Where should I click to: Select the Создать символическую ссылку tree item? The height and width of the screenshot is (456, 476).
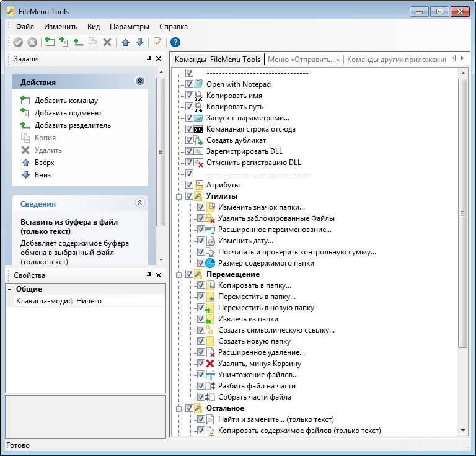point(276,330)
